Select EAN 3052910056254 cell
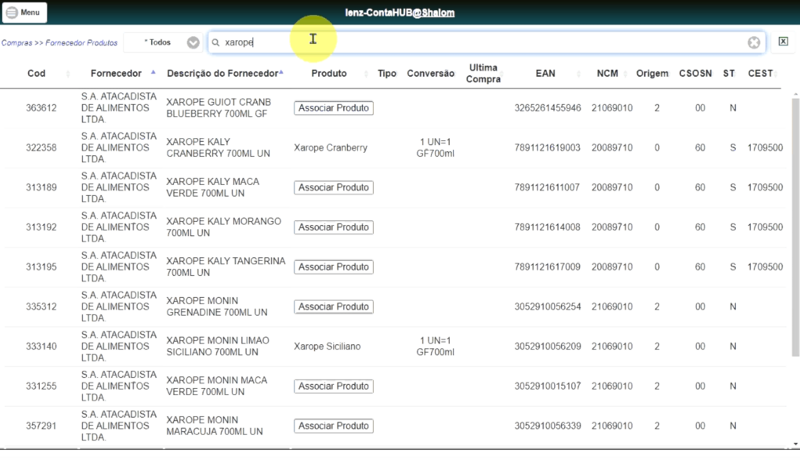The image size is (800, 460). pos(547,307)
